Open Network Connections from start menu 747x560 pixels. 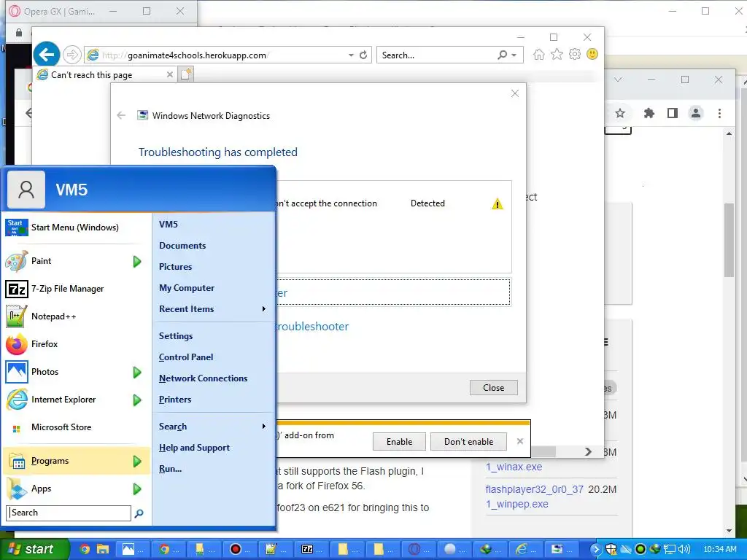tap(203, 378)
